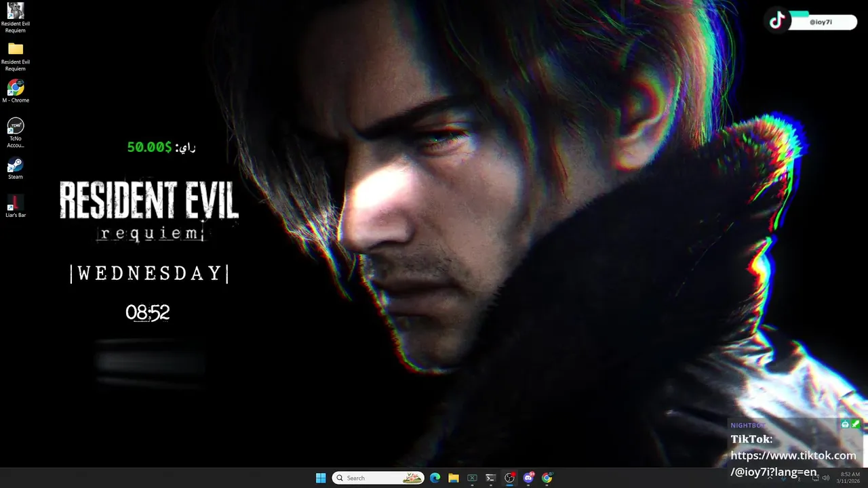The height and width of the screenshot is (488, 868).
Task: Click the green 50.00$ amount text
Action: (149, 147)
